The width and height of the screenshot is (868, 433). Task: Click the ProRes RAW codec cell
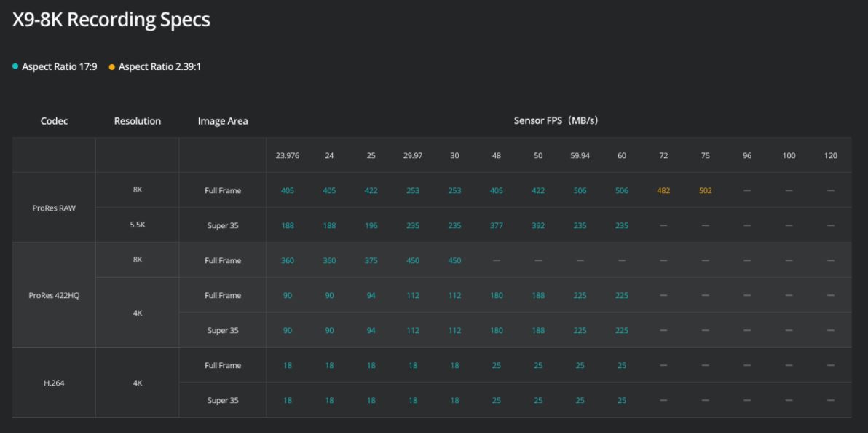coord(54,208)
